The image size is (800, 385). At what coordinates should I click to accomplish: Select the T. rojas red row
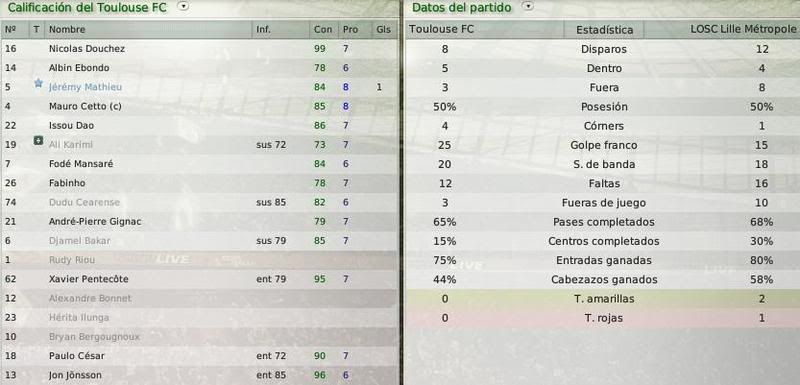click(603, 318)
